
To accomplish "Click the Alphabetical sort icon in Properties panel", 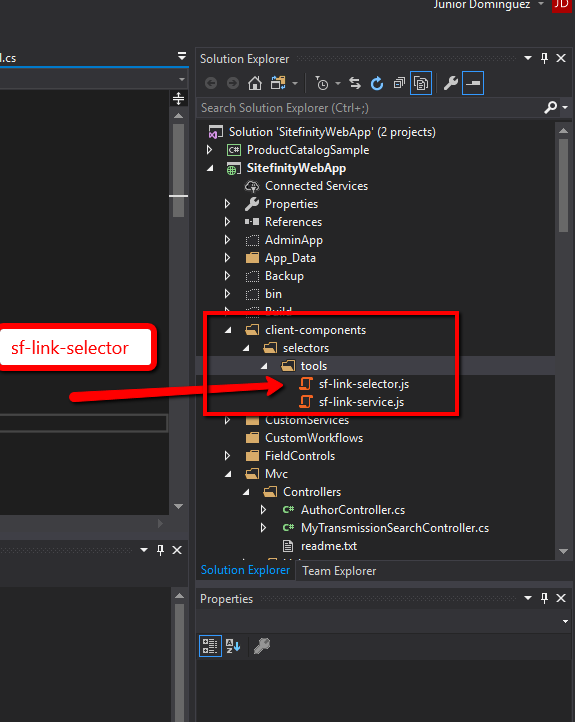I will pyautogui.click(x=233, y=646).
